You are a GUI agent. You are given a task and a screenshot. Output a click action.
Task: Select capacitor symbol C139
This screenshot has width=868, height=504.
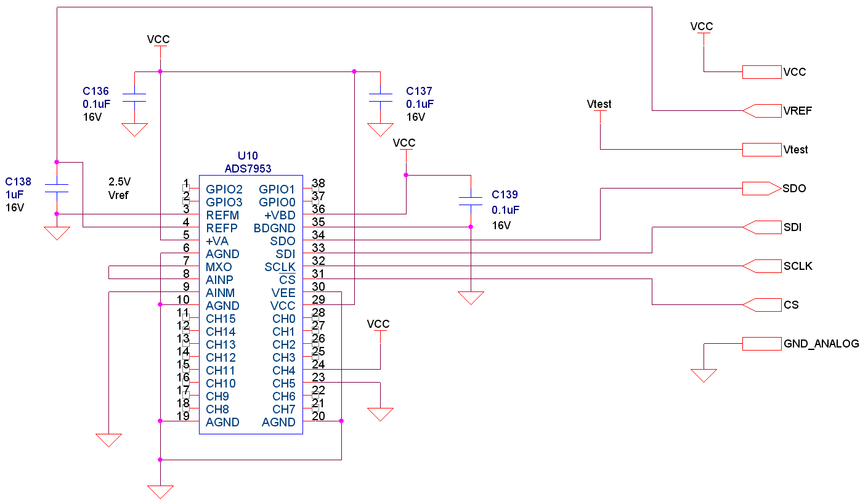471,201
